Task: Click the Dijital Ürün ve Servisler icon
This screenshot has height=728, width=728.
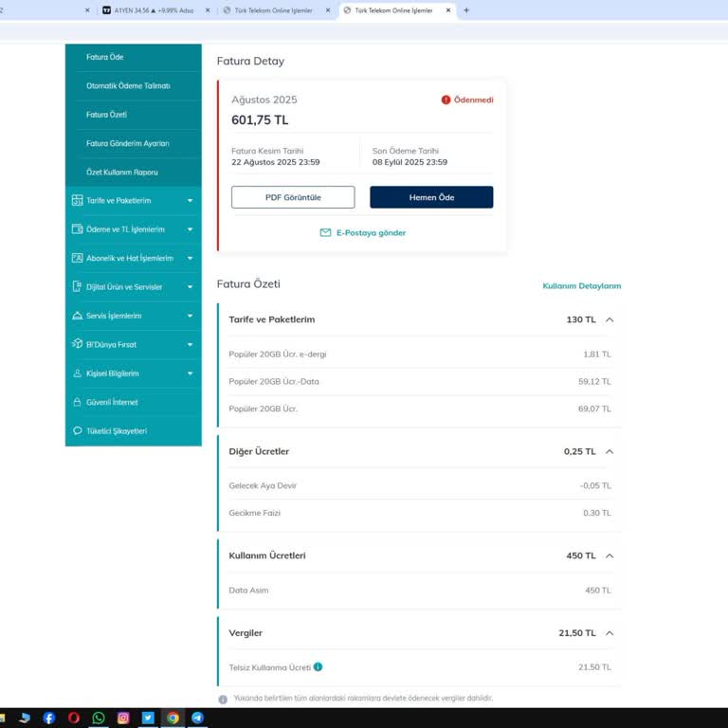Action: [x=77, y=287]
